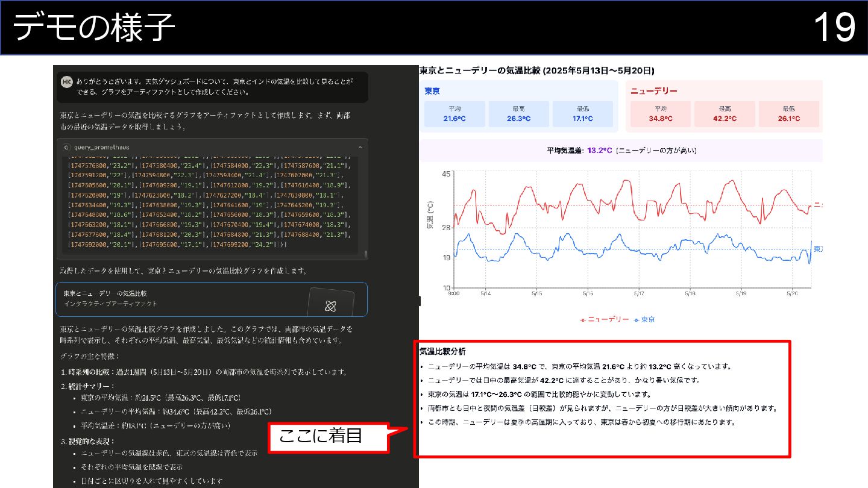
Task: Click the slide title デモの様子
Action: [x=94, y=28]
